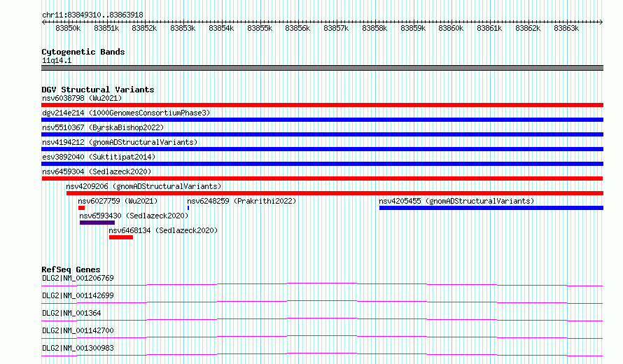The width and height of the screenshot is (623, 364).
Task: Click the 11q14.1 band label
Action: 57,60
